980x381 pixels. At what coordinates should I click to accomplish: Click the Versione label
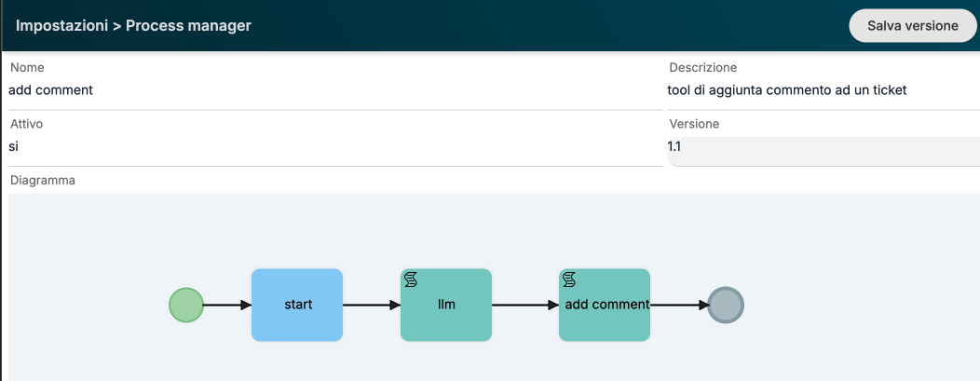[x=694, y=124]
